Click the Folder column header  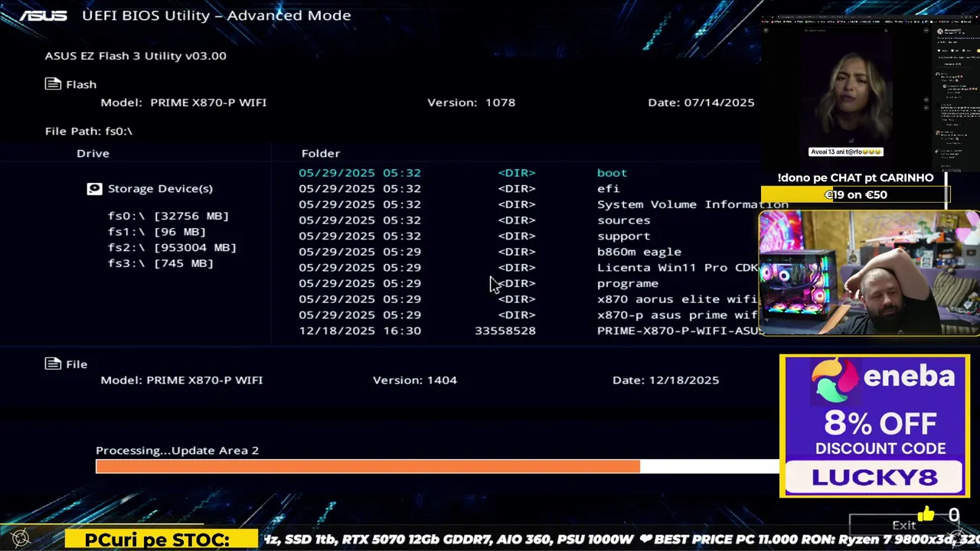(321, 153)
